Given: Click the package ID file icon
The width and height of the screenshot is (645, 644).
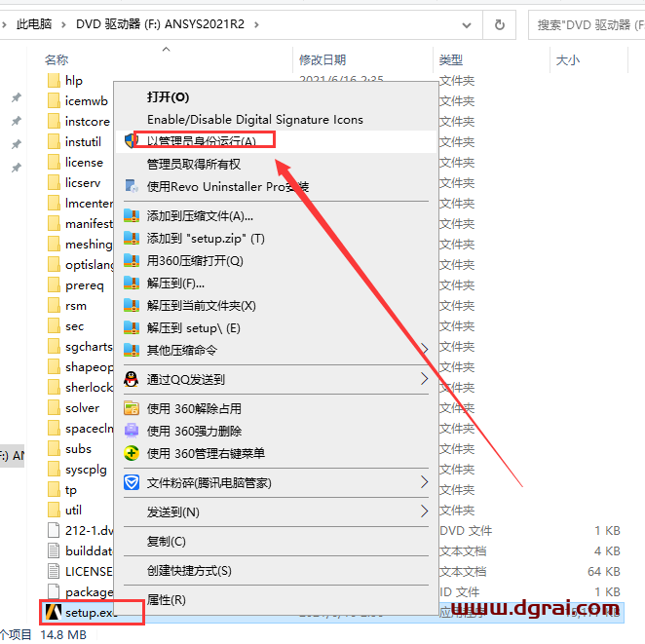Looking at the screenshot, I should 54,591.
